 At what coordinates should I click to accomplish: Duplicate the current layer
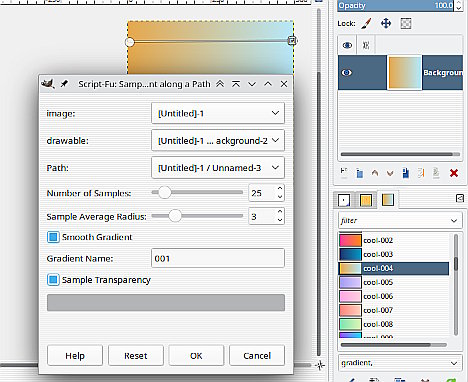(x=406, y=173)
